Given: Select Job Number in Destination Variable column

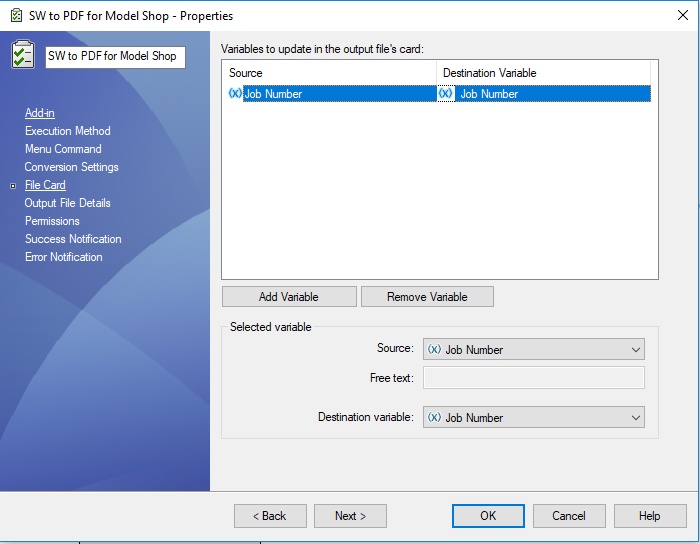Looking at the screenshot, I should pyautogui.click(x=553, y=94).
